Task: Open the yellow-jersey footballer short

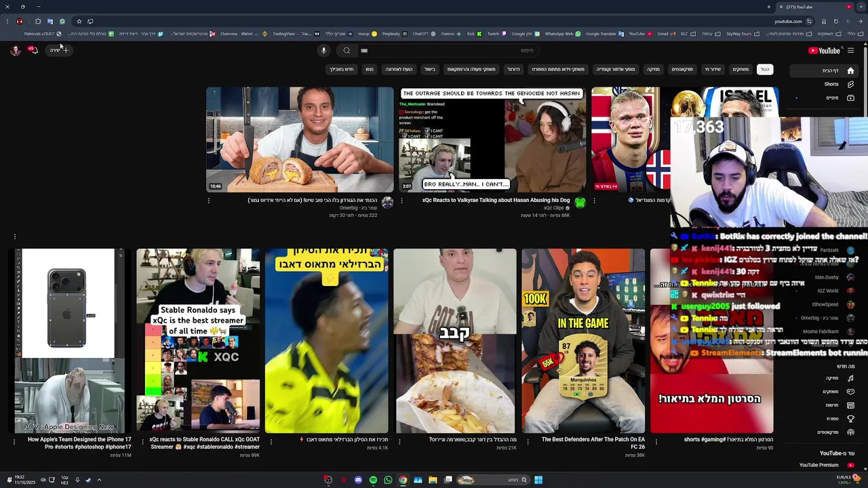Action: (326, 341)
